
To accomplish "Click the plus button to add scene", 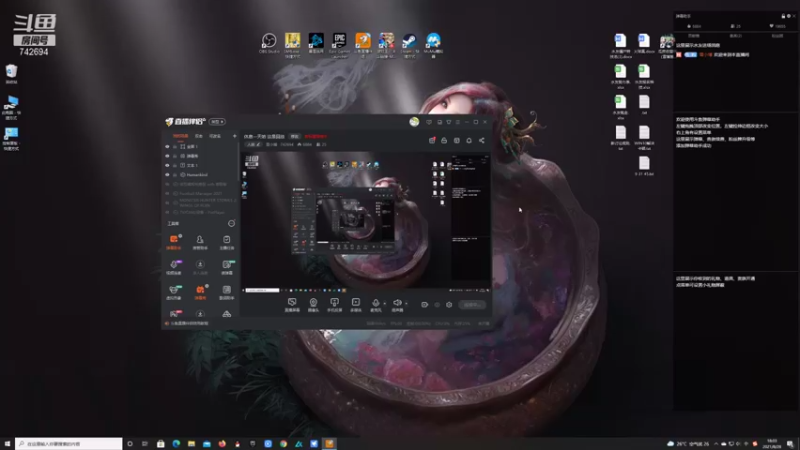I will (235, 136).
